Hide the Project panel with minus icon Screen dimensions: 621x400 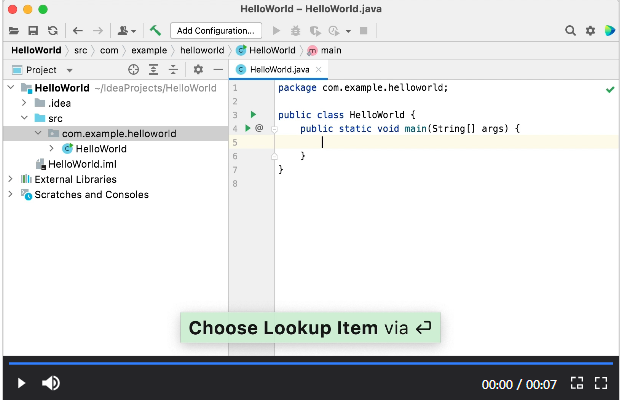tap(218, 70)
